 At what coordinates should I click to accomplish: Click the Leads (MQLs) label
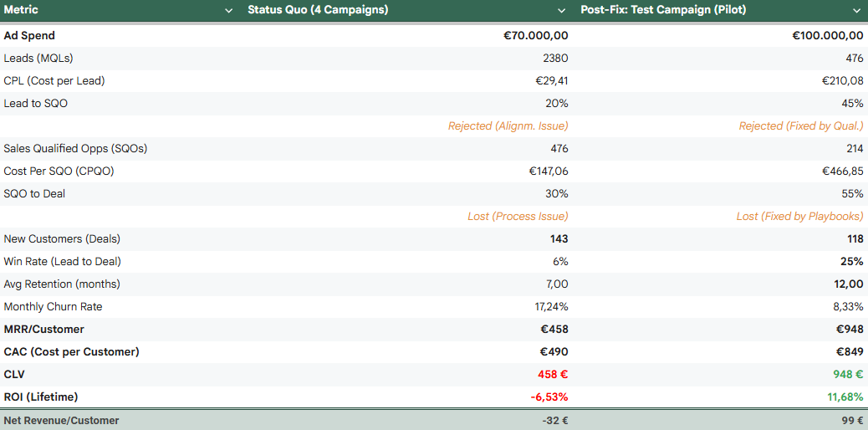pos(38,59)
